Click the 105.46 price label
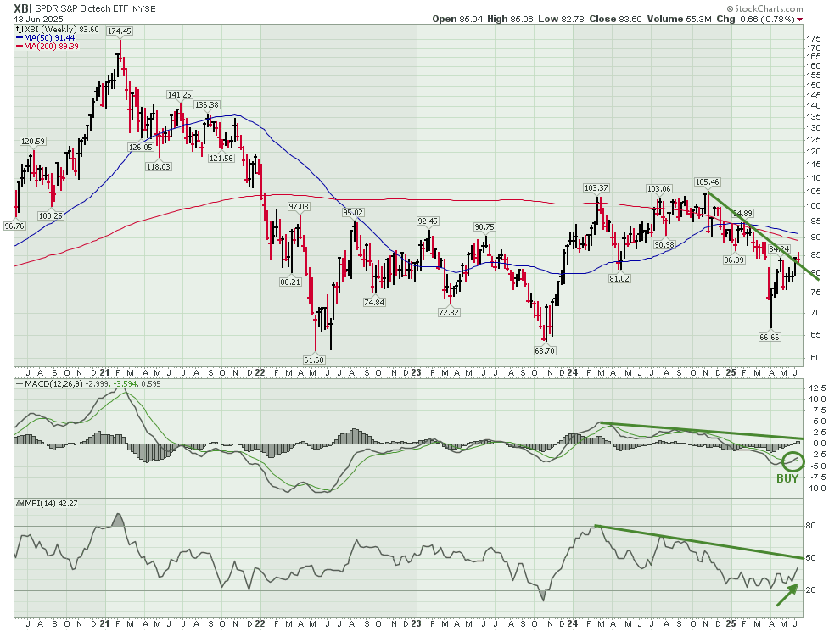This screenshot has height=631, width=840. tap(707, 182)
